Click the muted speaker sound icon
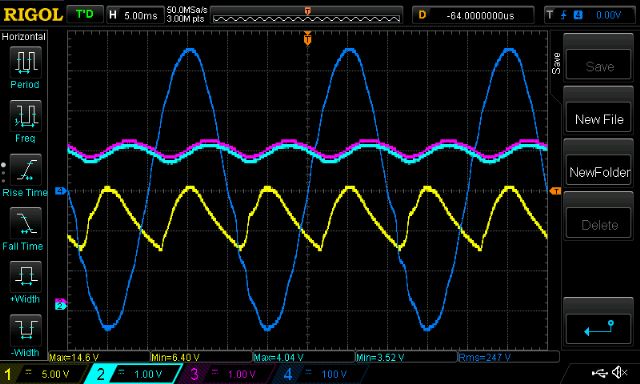Viewport: 640px width, 384px height. coord(620,373)
